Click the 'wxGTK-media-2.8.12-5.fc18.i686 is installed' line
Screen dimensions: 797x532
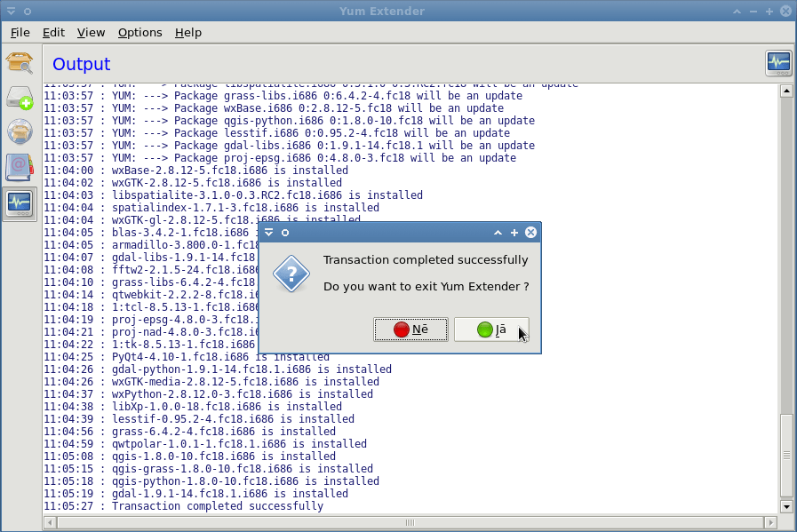[211, 382]
